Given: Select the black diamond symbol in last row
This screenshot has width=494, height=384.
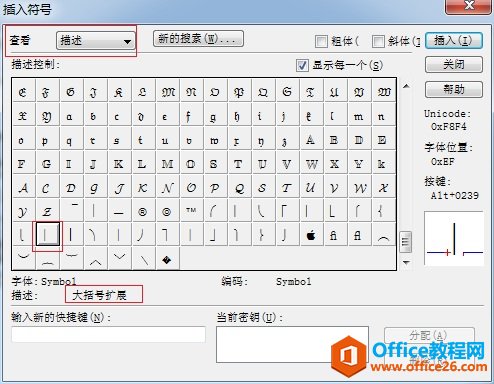Looking at the screenshot, I should 167,259.
